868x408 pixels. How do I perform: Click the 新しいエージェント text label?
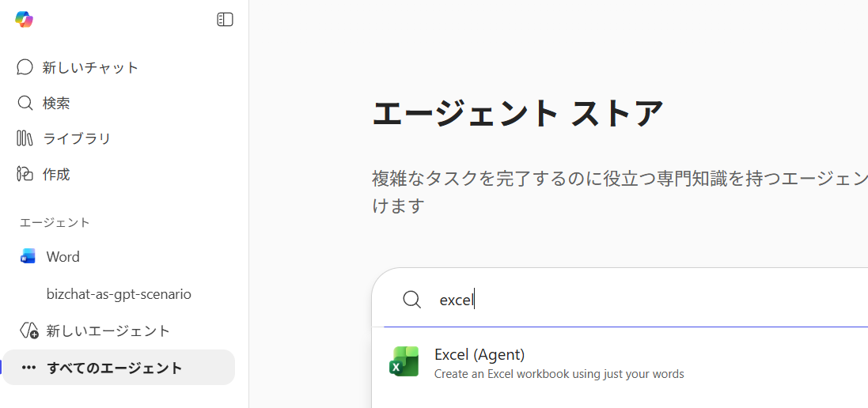108,331
